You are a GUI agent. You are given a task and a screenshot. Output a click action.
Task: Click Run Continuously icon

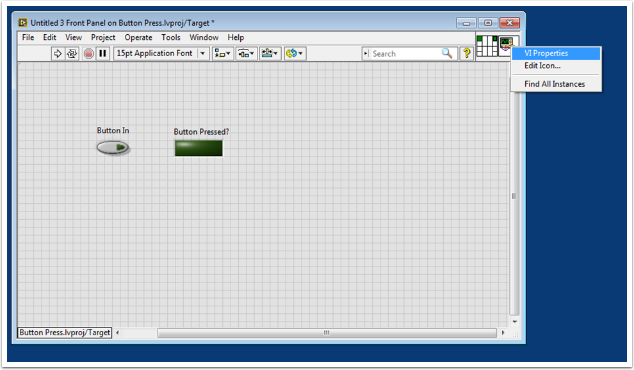point(72,53)
